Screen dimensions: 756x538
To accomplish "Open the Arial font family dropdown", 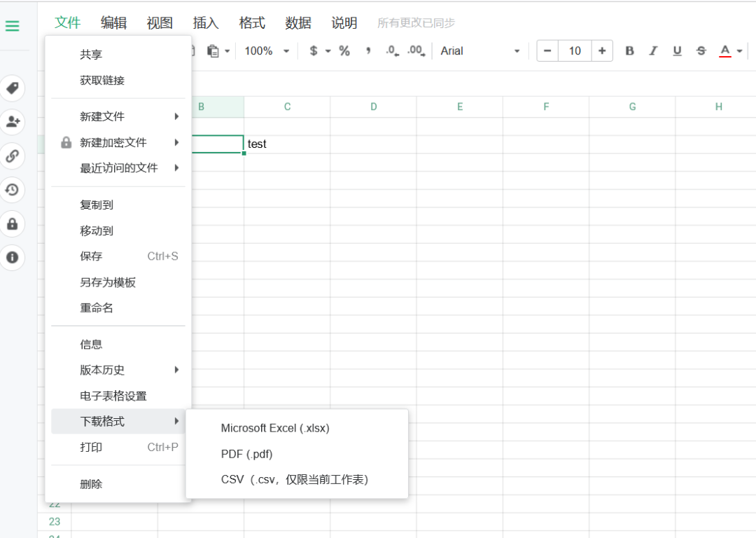I will pos(479,50).
